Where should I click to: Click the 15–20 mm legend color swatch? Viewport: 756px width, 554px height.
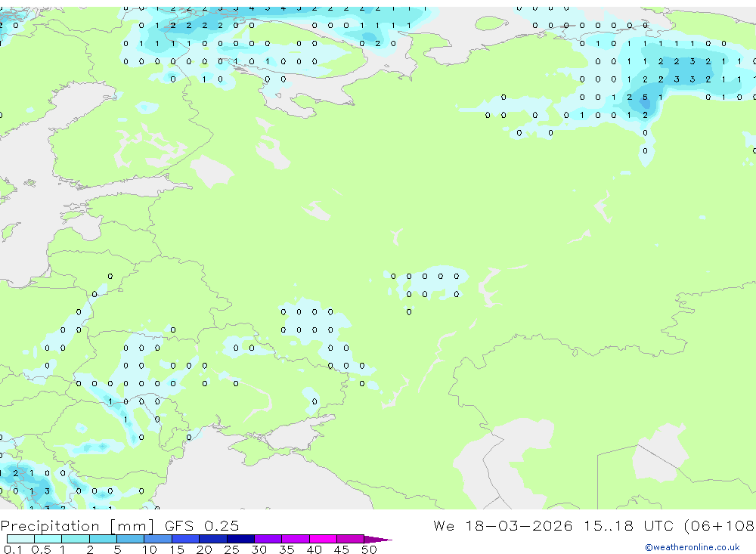186,539
